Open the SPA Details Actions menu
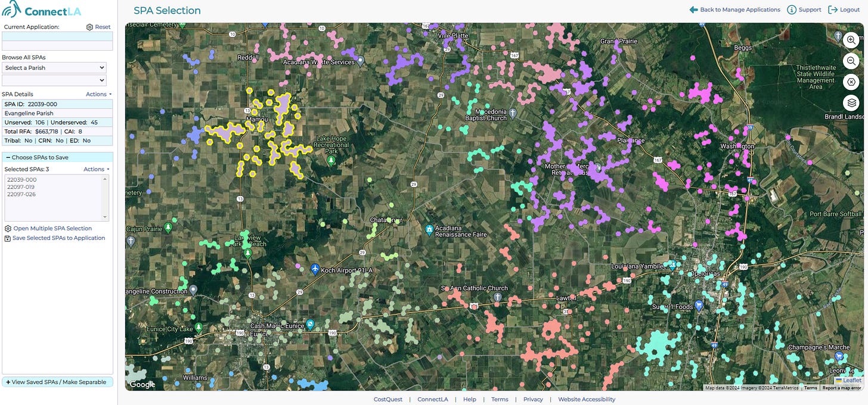 (x=98, y=94)
